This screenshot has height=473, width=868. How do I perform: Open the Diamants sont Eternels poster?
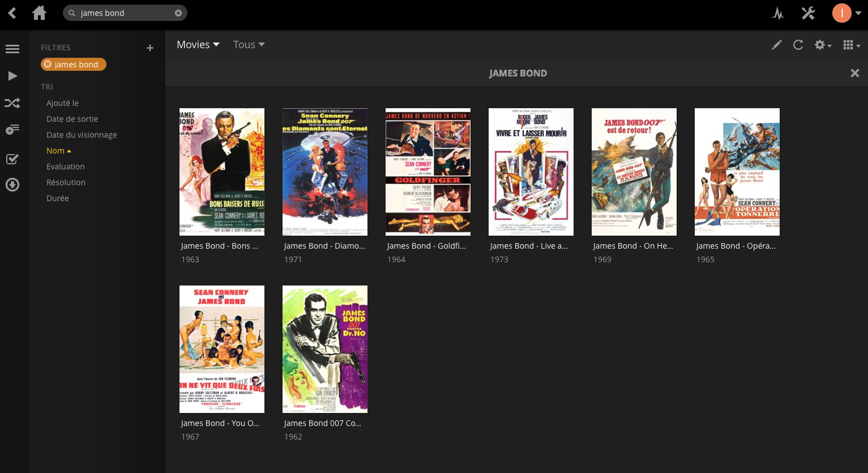coord(325,172)
